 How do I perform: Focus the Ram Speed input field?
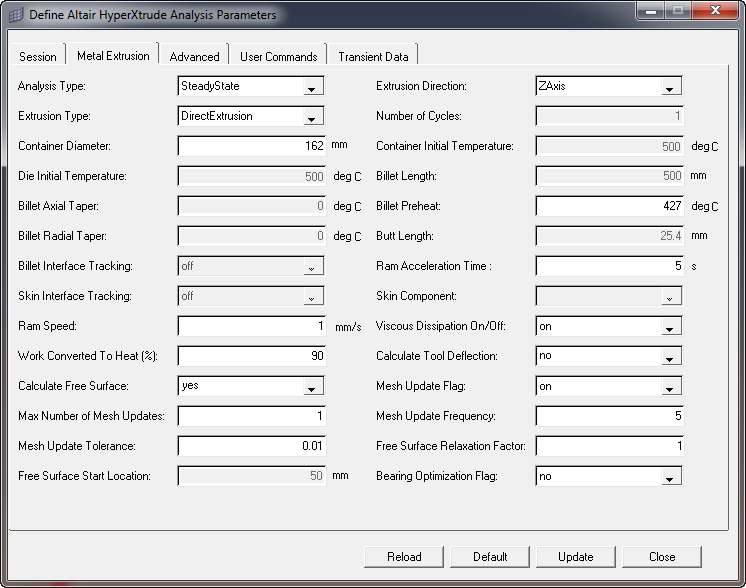[251, 326]
